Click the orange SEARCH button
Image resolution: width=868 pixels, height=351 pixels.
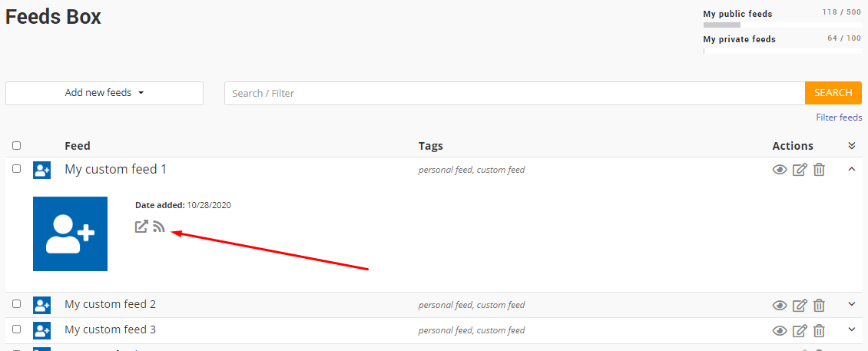point(833,93)
